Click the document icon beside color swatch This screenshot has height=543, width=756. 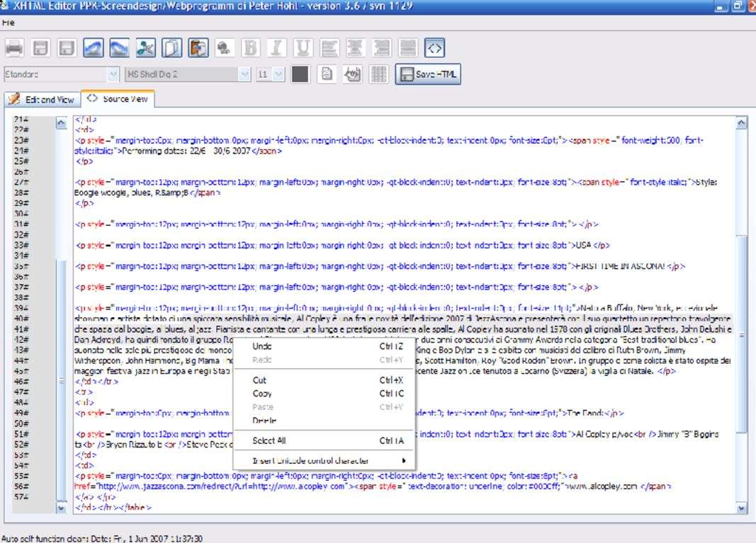pyautogui.click(x=326, y=74)
